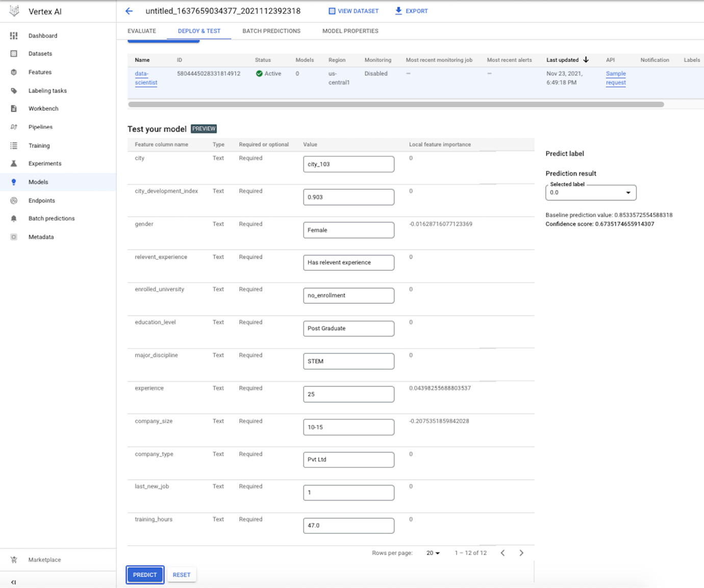Click the Pipelines icon in sidebar

tap(14, 127)
